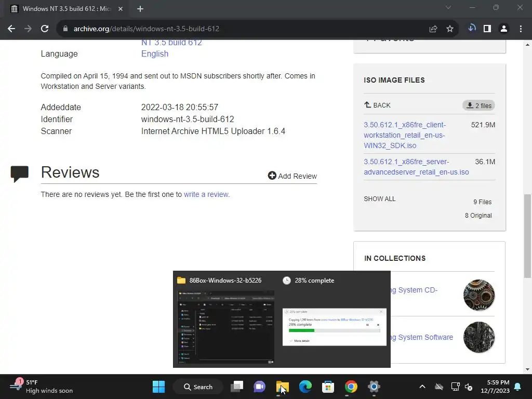Reload the archive.org page
The width and height of the screenshot is (532, 399).
point(45,29)
